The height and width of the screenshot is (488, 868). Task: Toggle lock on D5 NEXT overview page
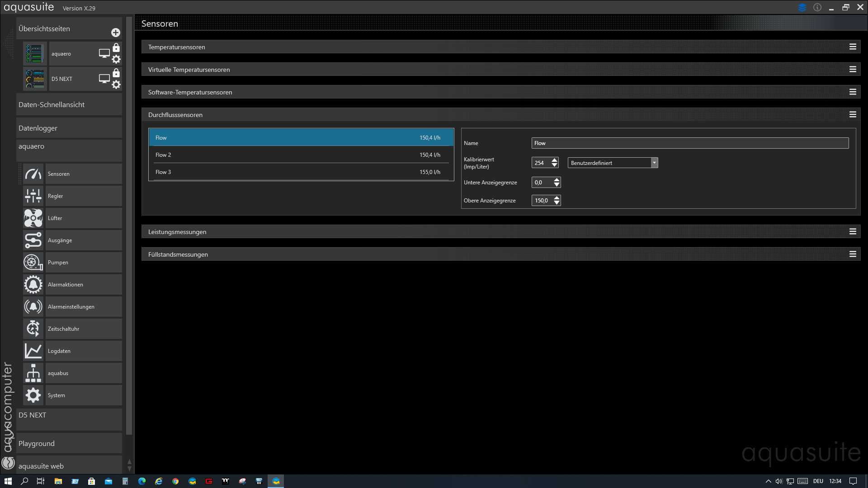116,73
